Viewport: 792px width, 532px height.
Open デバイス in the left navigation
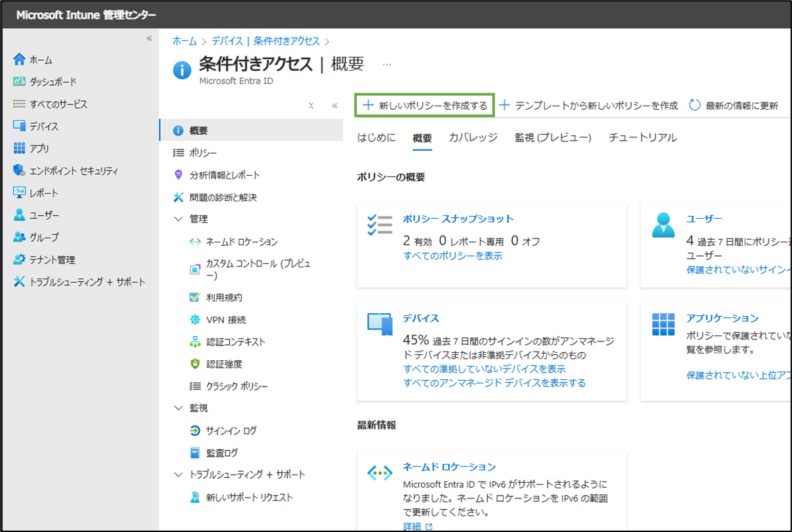tap(36, 127)
